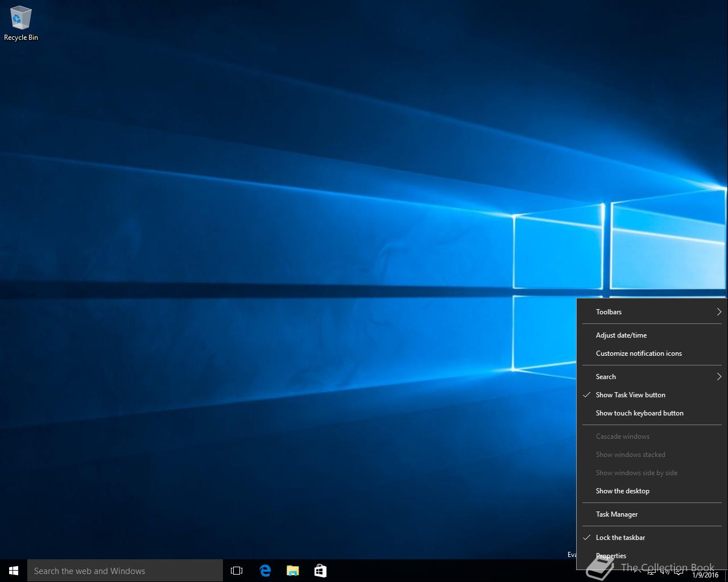Open the Windows Store taskbar icon
This screenshot has height=582, width=728.
[x=320, y=571]
